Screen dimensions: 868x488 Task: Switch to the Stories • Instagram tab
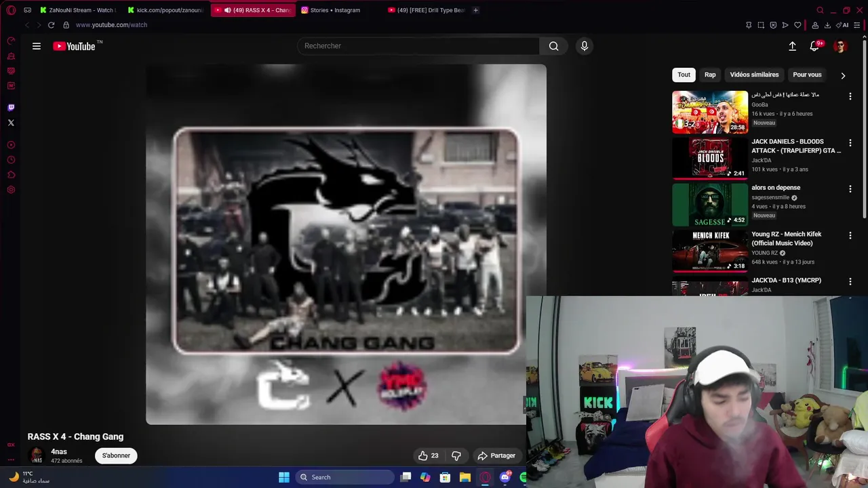pyautogui.click(x=336, y=10)
